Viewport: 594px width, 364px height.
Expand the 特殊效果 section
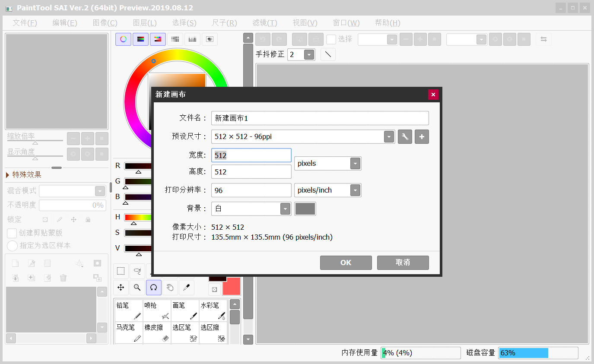24,175
